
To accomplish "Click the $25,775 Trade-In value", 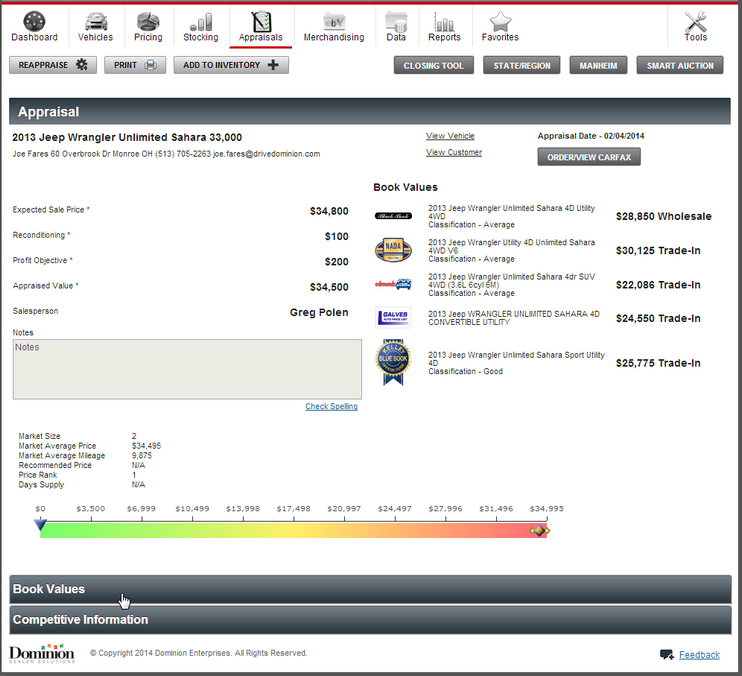I will (658, 363).
